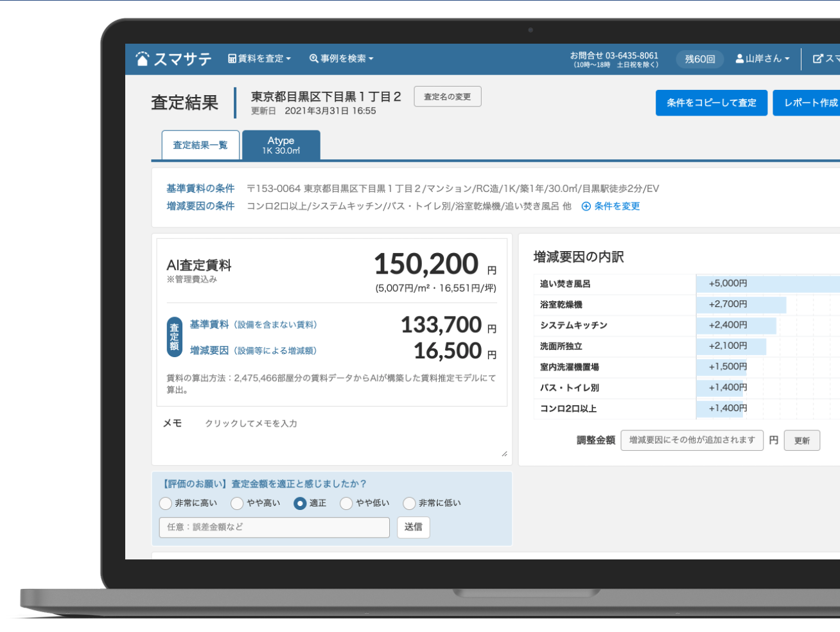840x632 pixels.
Task: Select the Atype 1K 30.0㎡ tab
Action: pos(281,145)
